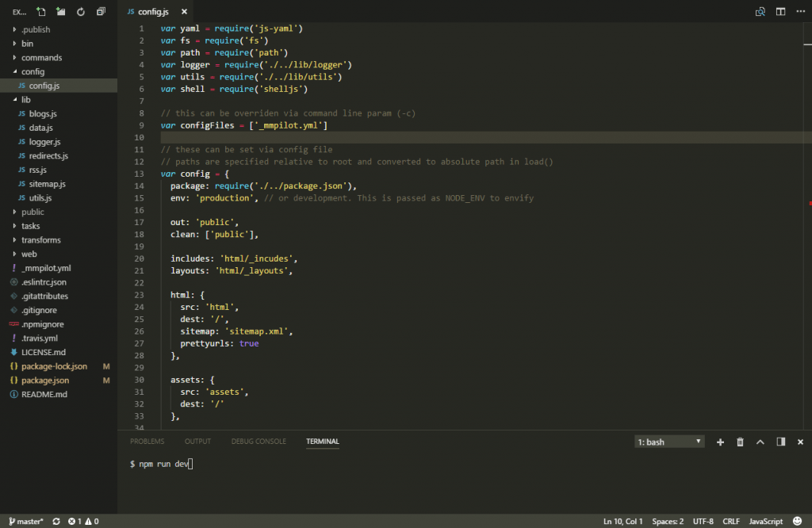The width and height of the screenshot is (812, 528).
Task: Switch to the Problems panel tab
Action: tap(147, 441)
